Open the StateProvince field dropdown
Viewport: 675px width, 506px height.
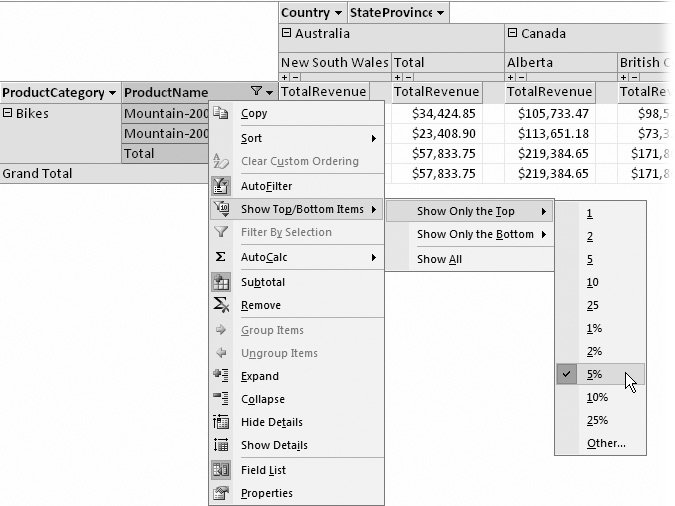(440, 13)
